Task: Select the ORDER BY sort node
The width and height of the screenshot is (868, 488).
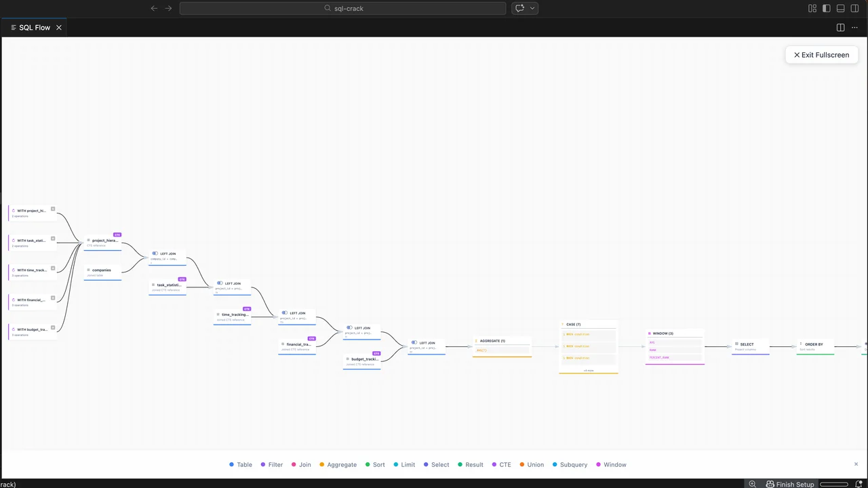Action: (x=815, y=346)
